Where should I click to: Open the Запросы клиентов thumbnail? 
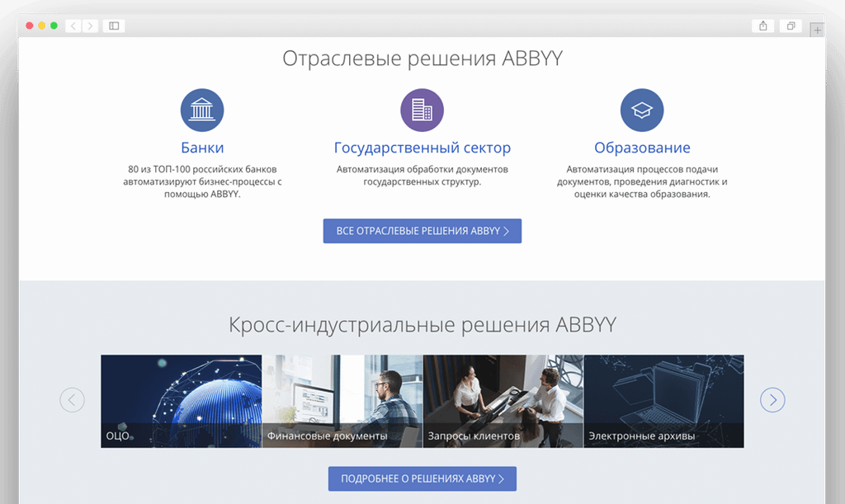(x=503, y=401)
